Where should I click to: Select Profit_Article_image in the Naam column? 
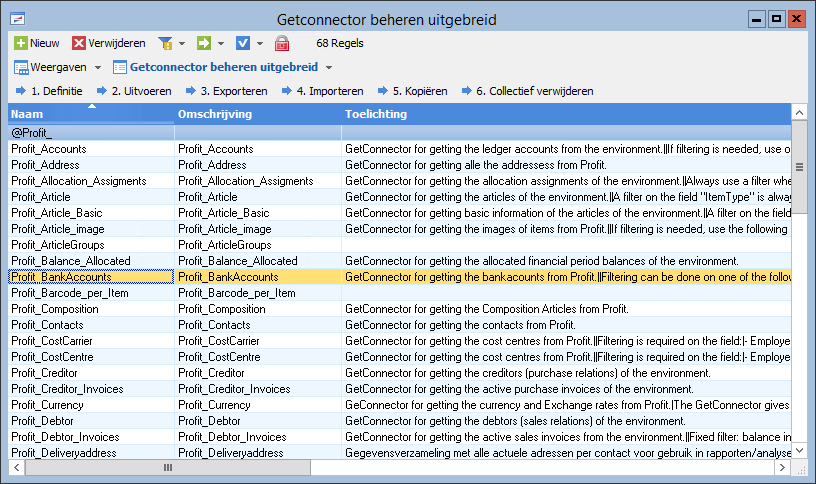coord(58,229)
